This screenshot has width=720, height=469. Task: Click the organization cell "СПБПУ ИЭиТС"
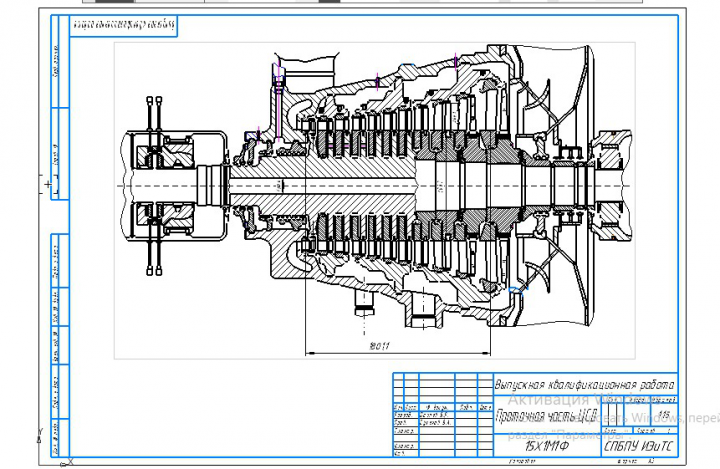click(x=639, y=446)
